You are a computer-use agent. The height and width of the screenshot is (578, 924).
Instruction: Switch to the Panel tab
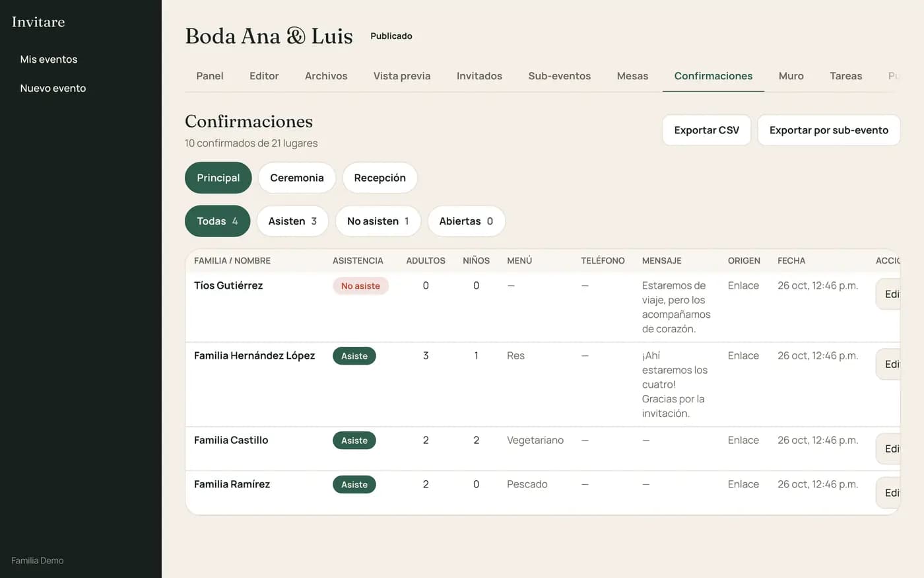(210, 76)
